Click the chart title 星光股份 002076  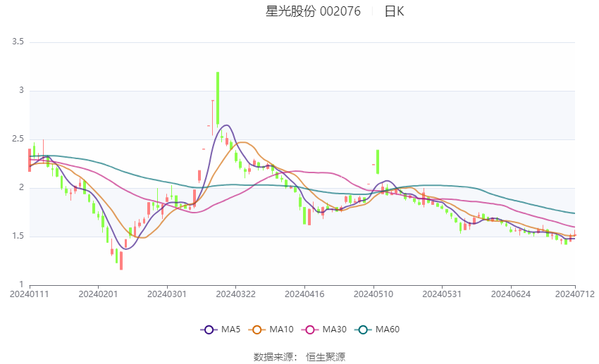click(313, 11)
